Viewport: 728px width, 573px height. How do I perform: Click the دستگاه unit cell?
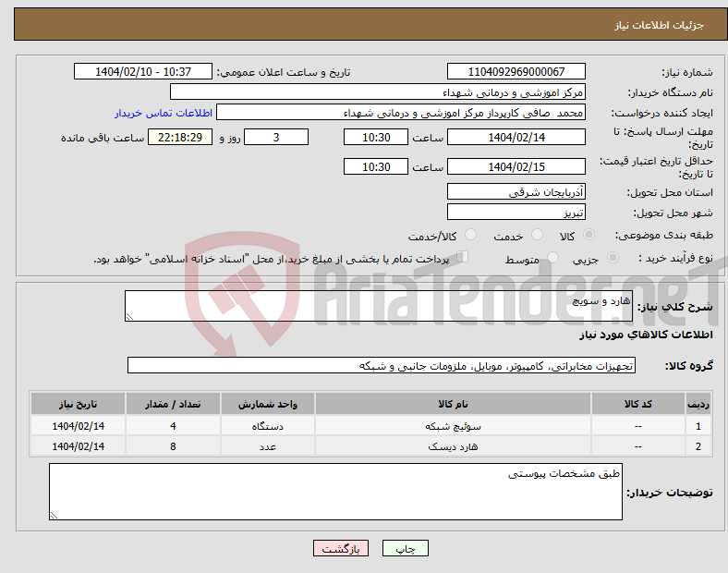tap(267, 426)
